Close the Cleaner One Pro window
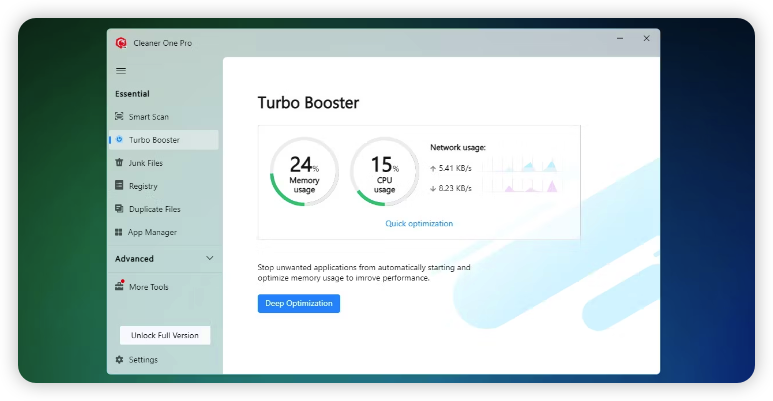The image size is (773, 401). pos(646,38)
